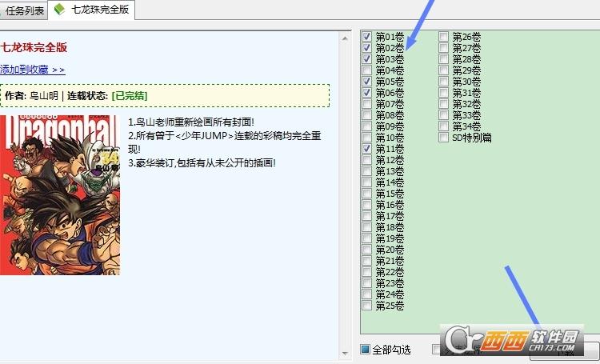Image resolution: width=600 pixels, height=364 pixels.
Task: Check the 第12卷 checkbox
Action: [366, 160]
